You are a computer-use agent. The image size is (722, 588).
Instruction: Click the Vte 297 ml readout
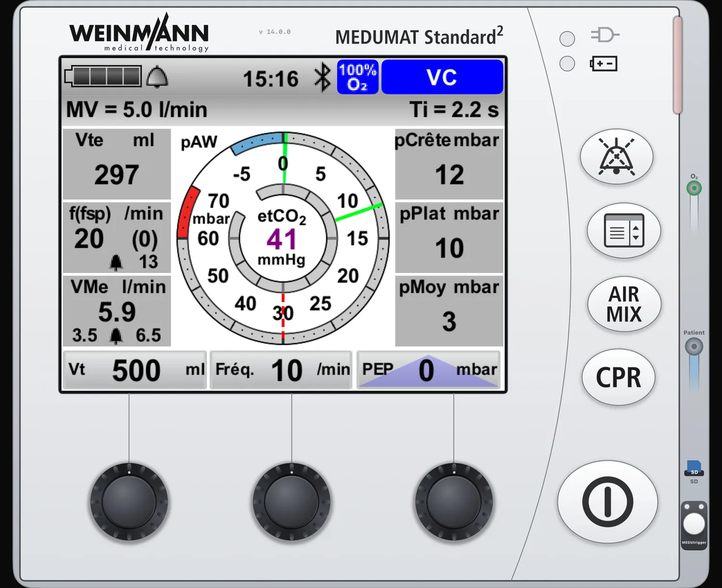tap(117, 164)
